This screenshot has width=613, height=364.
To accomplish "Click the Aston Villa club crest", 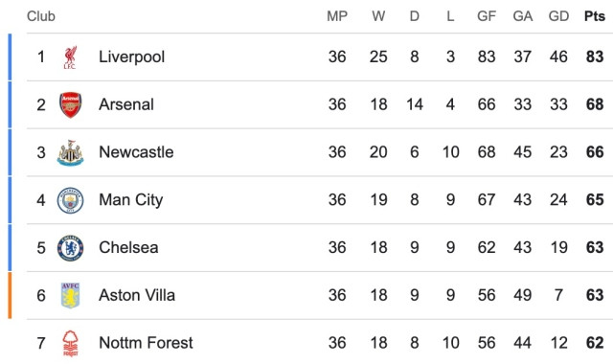I will click(70, 296).
